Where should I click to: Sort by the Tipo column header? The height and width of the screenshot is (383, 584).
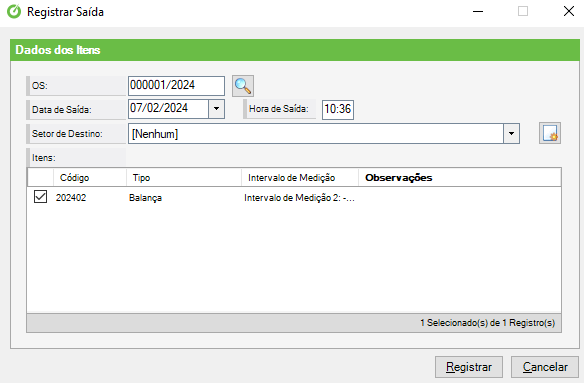pos(184,178)
